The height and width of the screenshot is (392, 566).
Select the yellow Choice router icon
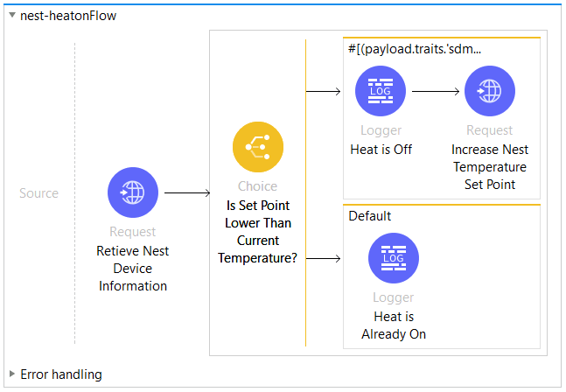pos(258,147)
